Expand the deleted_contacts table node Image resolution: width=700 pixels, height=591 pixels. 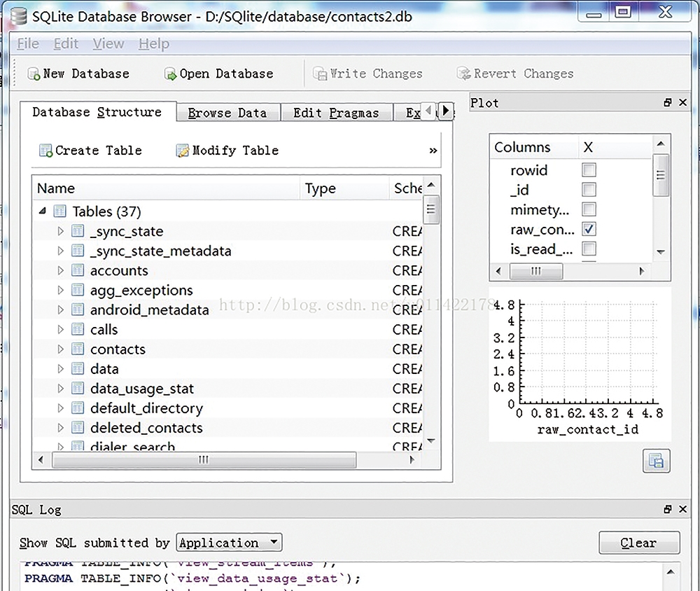click(61, 428)
